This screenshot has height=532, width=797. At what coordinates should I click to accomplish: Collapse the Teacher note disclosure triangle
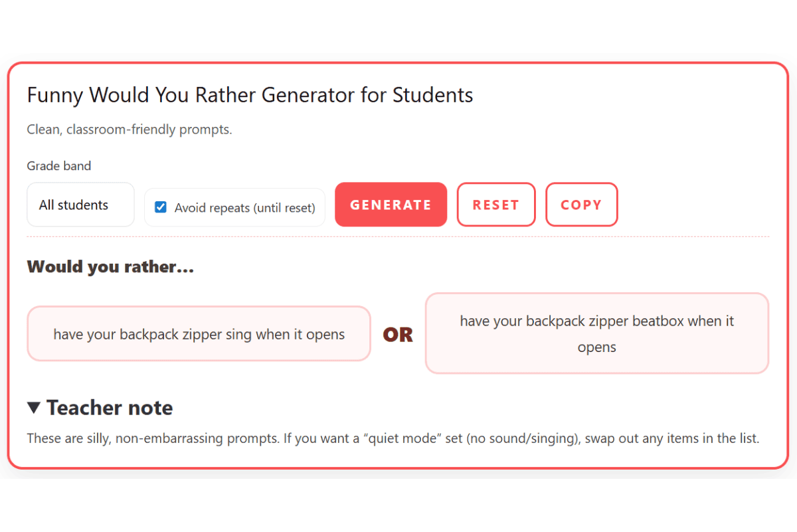click(x=34, y=408)
